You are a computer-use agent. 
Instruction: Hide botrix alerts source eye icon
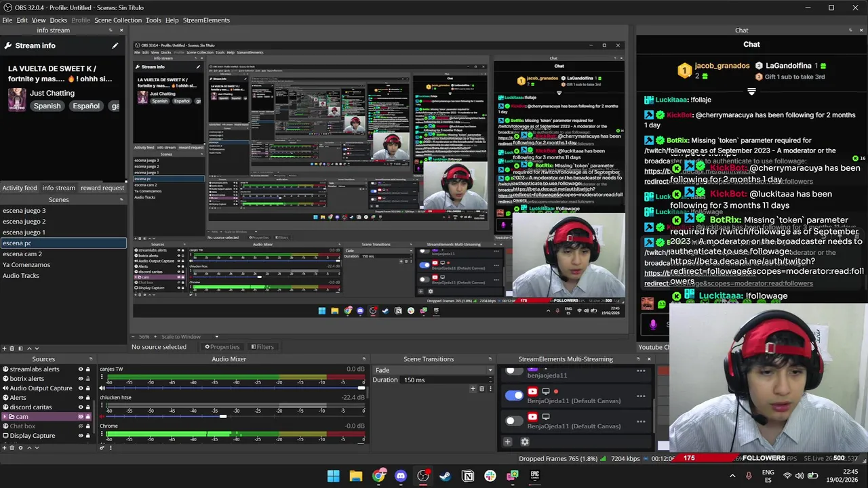tap(80, 379)
